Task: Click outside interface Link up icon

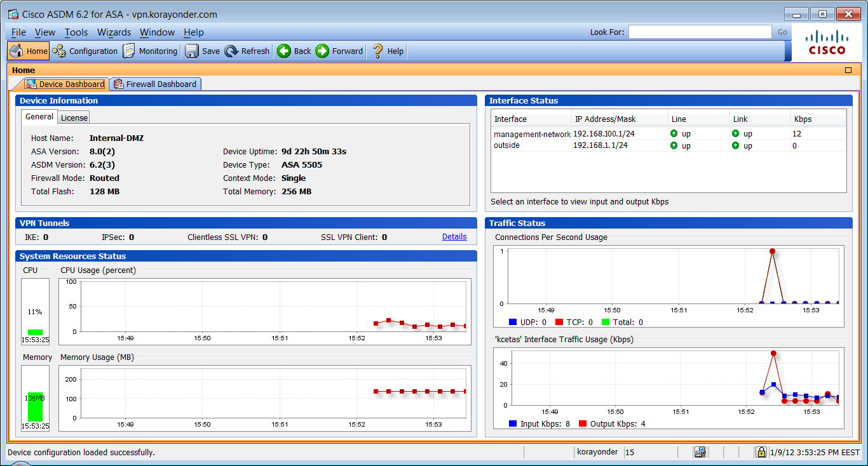Action: tap(736, 145)
